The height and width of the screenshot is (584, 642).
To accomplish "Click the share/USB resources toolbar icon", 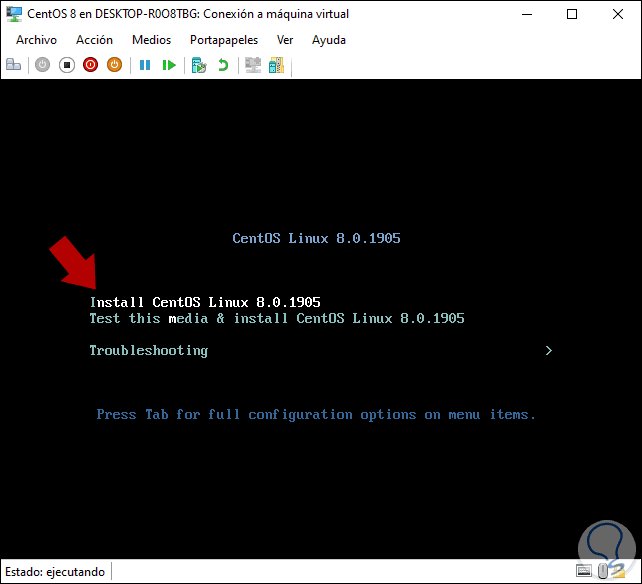I will (x=276, y=65).
